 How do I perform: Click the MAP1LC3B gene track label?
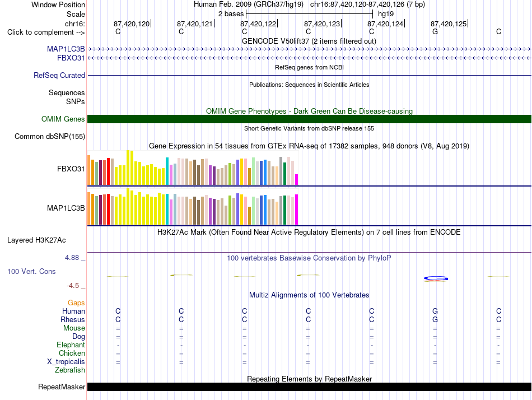(x=66, y=49)
